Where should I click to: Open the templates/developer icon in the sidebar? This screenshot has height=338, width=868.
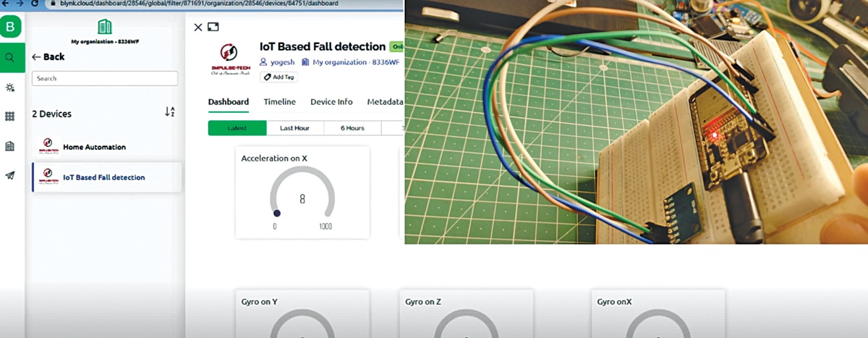click(10, 87)
